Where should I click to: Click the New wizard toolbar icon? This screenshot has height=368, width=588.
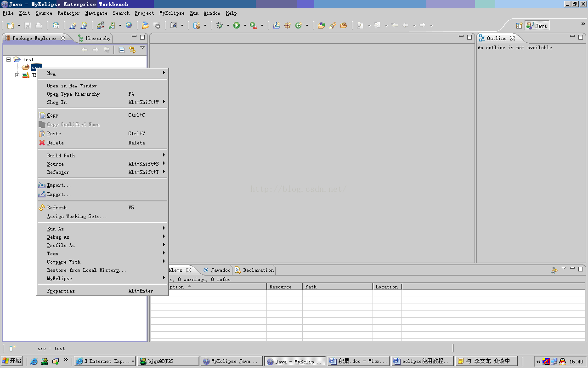11,25
